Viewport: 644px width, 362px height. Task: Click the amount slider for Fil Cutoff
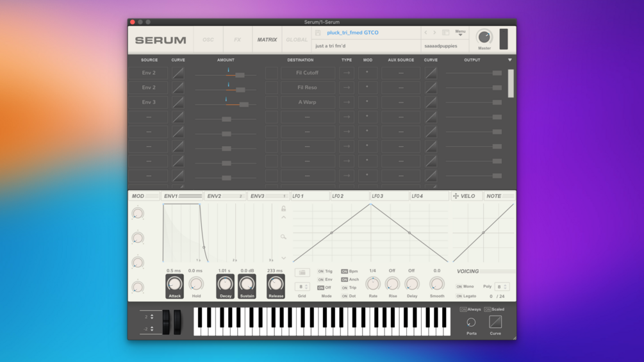point(226,75)
